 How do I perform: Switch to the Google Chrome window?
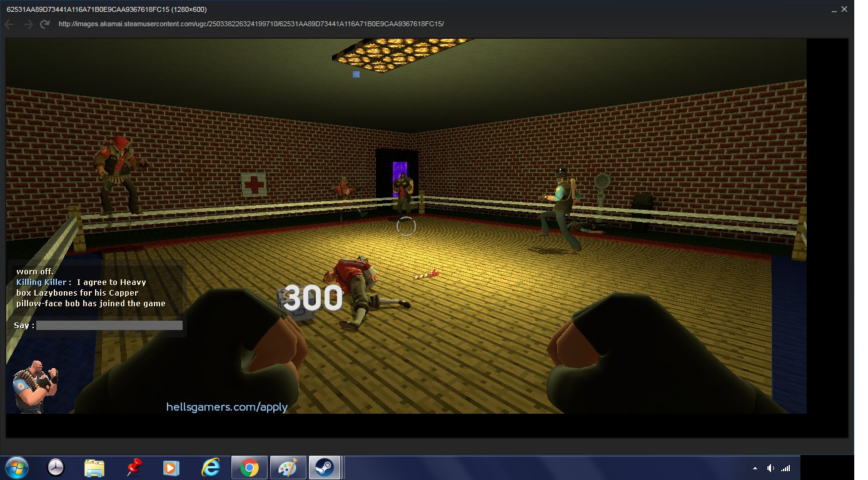coord(250,467)
